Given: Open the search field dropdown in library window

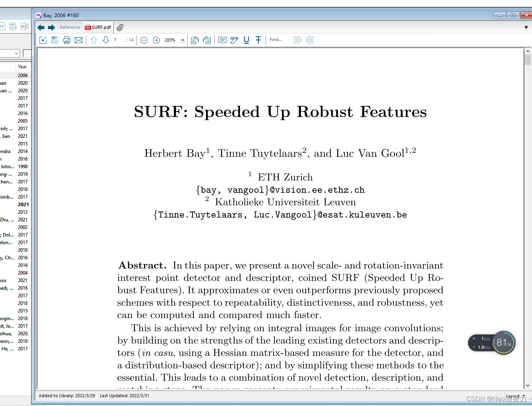Looking at the screenshot, I should (16, 54).
